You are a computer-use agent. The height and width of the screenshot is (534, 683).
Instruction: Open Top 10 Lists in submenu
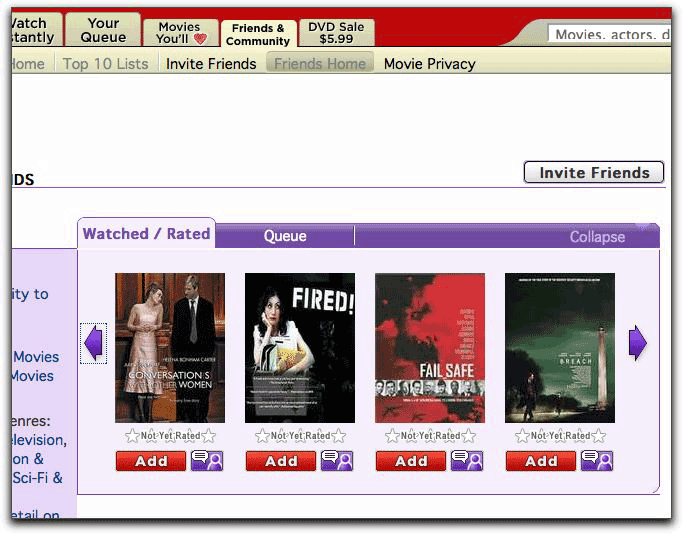tap(106, 64)
